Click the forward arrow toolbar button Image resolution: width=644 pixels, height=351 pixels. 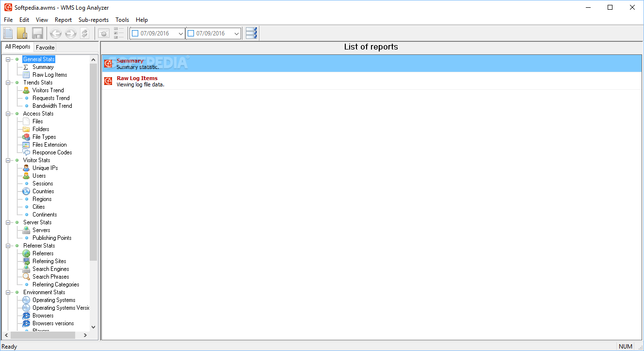tap(71, 33)
